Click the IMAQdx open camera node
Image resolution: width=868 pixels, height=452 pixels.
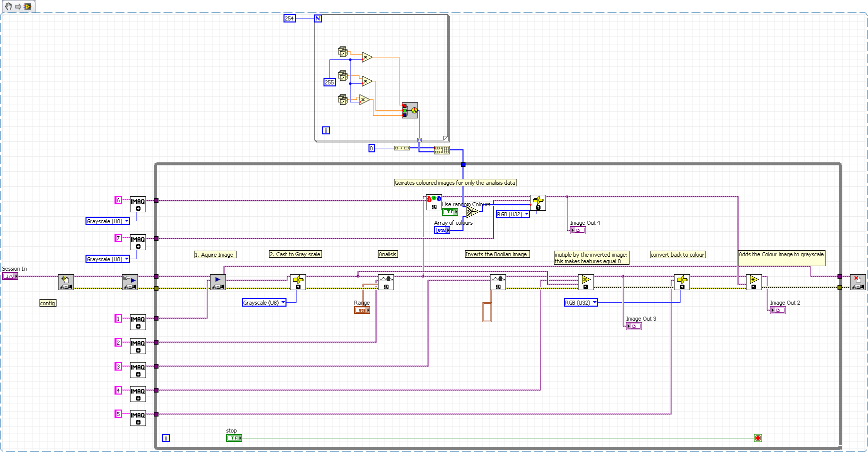(66, 282)
